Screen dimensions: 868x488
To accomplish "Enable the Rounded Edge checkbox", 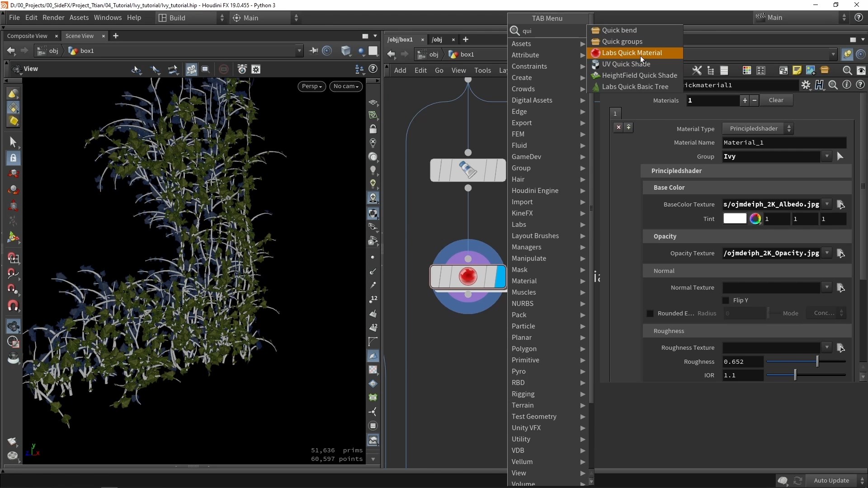I will (650, 314).
